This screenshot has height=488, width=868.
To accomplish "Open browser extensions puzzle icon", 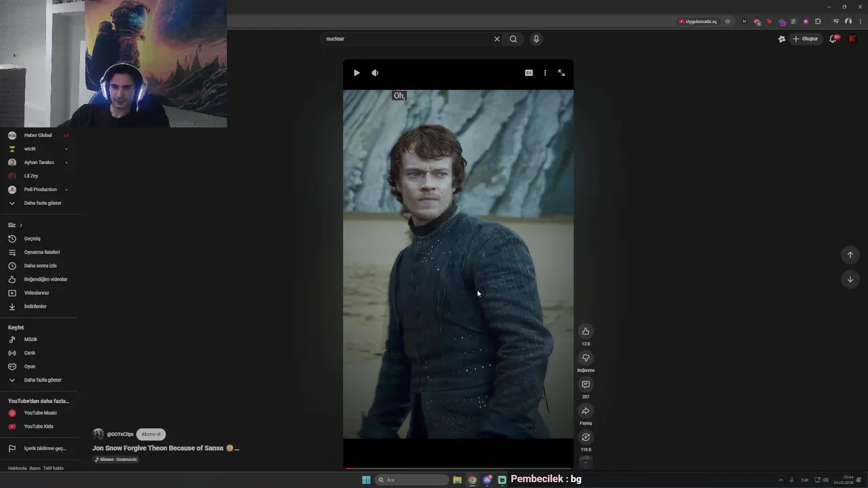I will (818, 21).
